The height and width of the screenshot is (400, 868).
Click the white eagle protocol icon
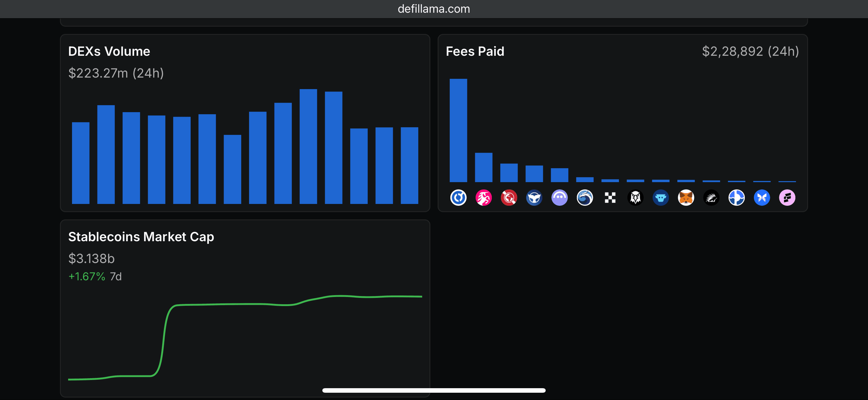click(x=635, y=198)
